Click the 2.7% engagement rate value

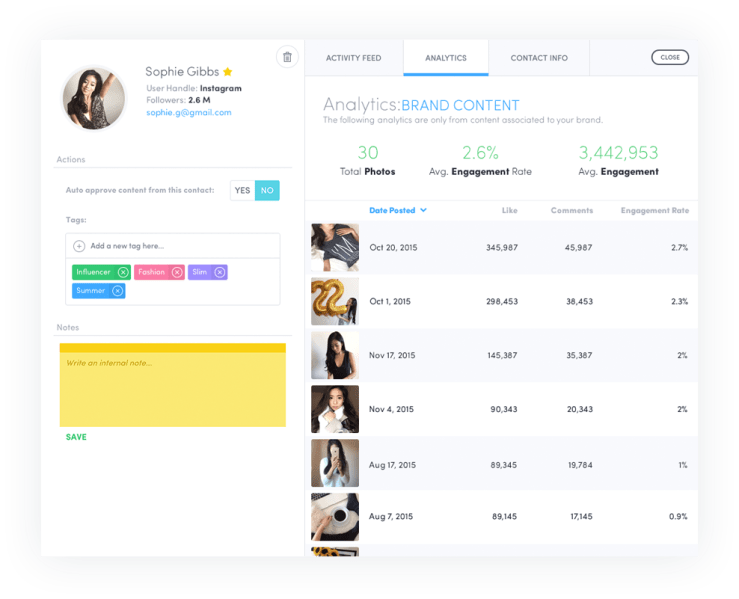tap(679, 247)
